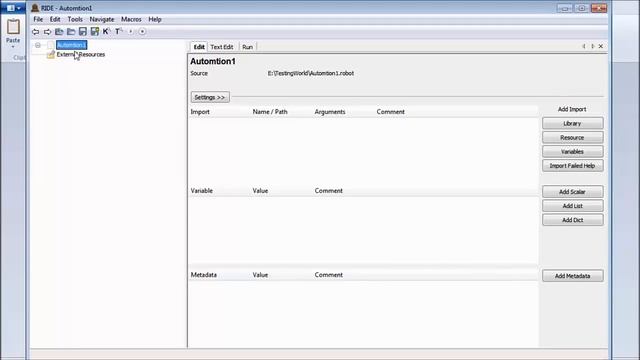Switch to the Text Edit tab
The image size is (640, 360).
click(222, 47)
